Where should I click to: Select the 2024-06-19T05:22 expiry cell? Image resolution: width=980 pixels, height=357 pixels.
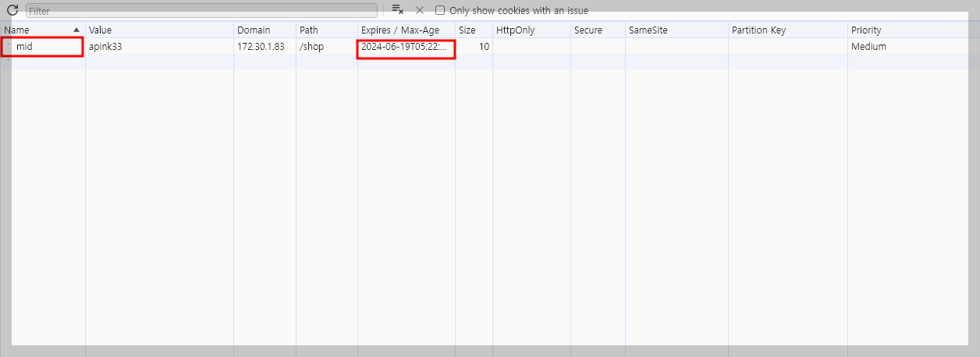coord(407,47)
